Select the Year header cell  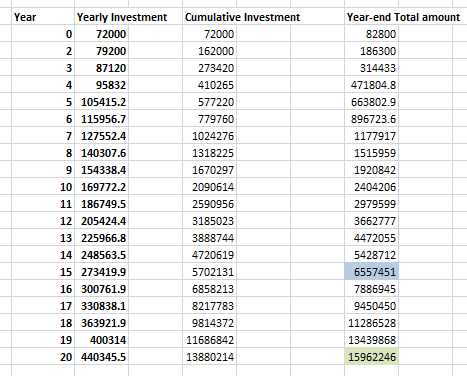pyautogui.click(x=43, y=17)
